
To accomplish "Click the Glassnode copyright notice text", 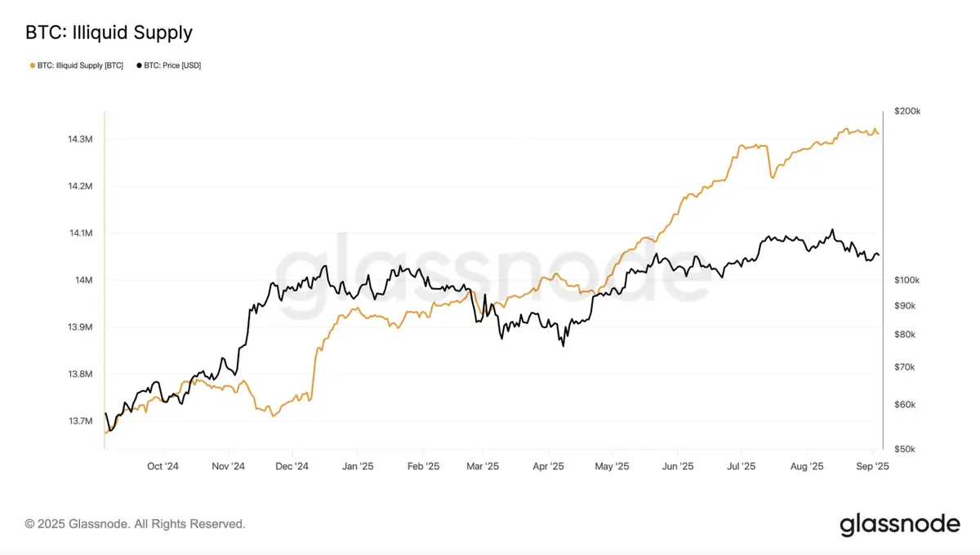I will pos(135,524).
